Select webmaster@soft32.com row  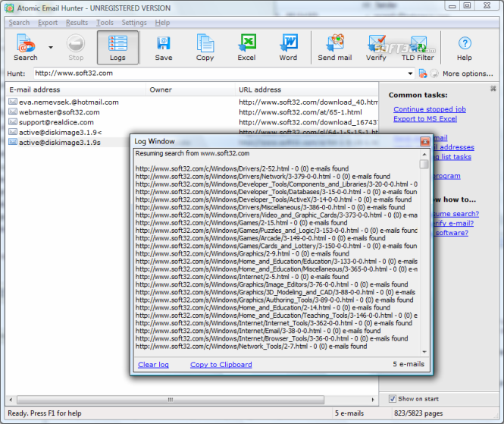[192, 112]
